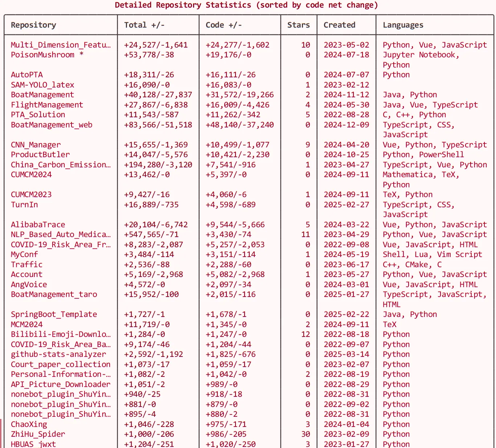Click the created date 2025-03-14
Image resolution: width=496 pixels, height=448 pixels.
click(347, 354)
